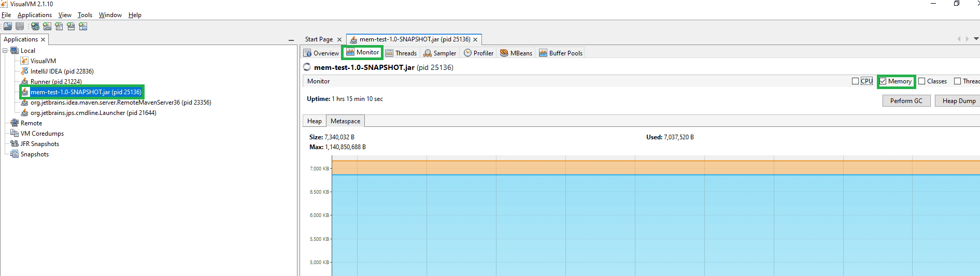Image resolution: width=980 pixels, height=276 pixels.
Task: Click the Sampler tab icon
Action: tap(428, 53)
